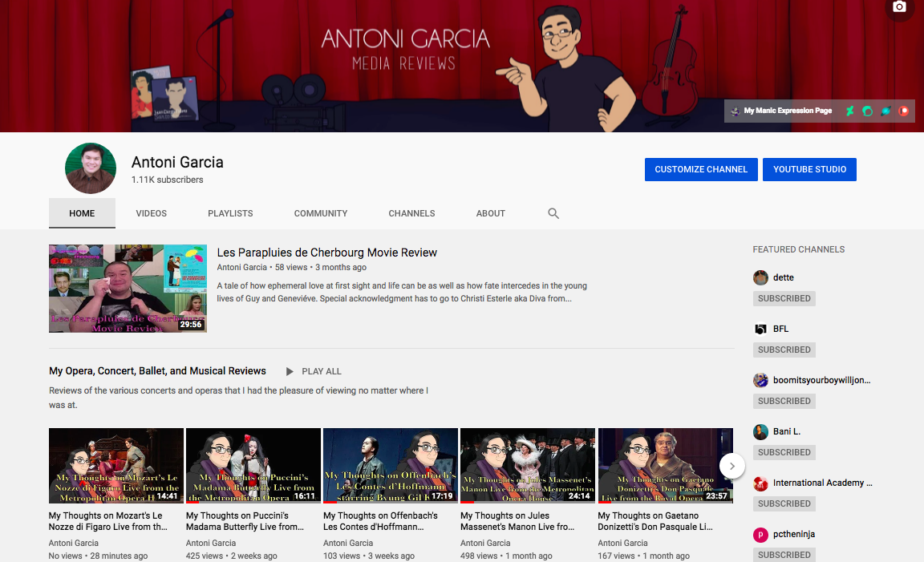Open dette's featured channel avatar

click(x=760, y=277)
